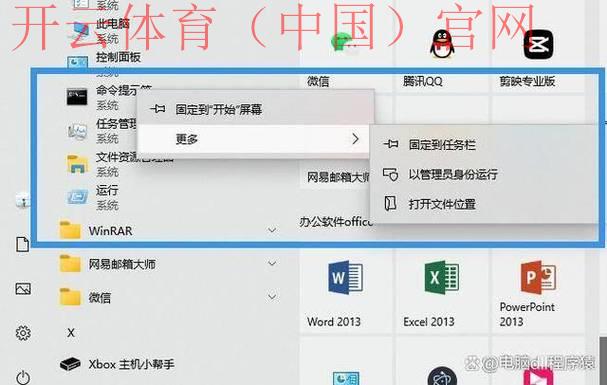Click the dark round app tile at bottom
The height and width of the screenshot is (385, 607).
[442, 376]
